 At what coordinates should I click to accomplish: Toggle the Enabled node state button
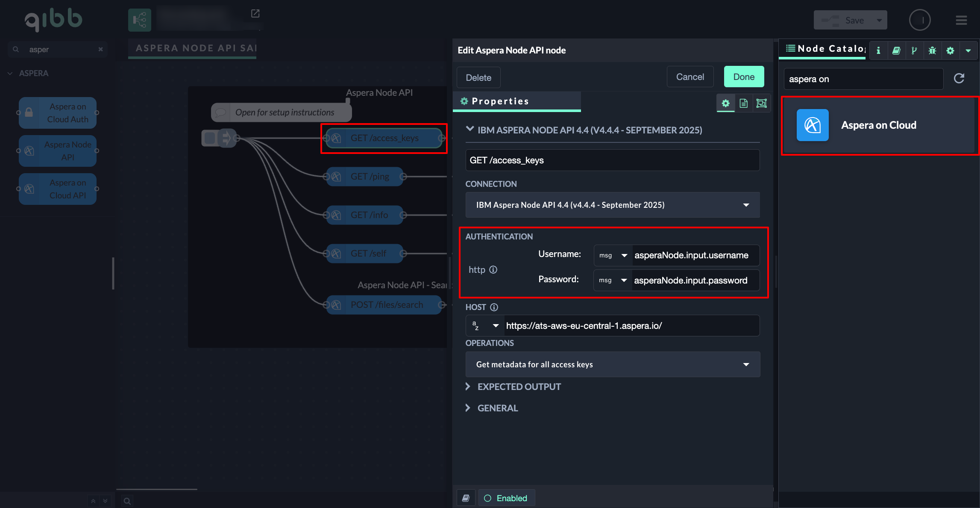(506, 498)
